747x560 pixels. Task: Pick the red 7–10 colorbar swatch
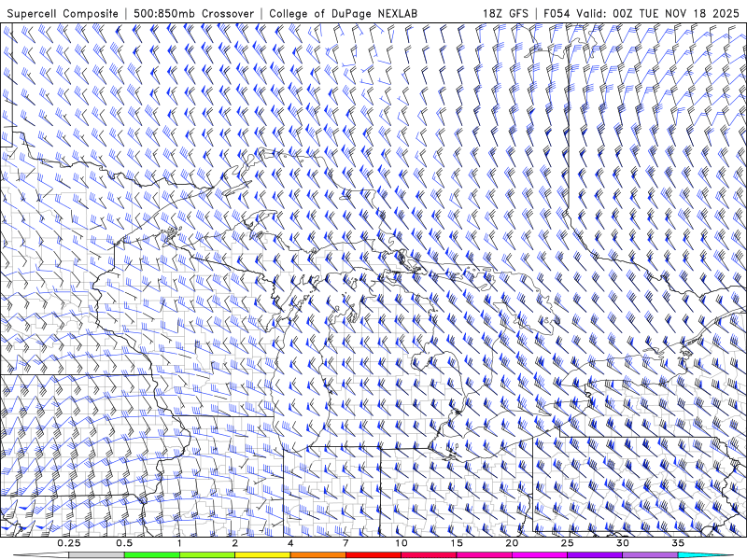(x=373, y=555)
